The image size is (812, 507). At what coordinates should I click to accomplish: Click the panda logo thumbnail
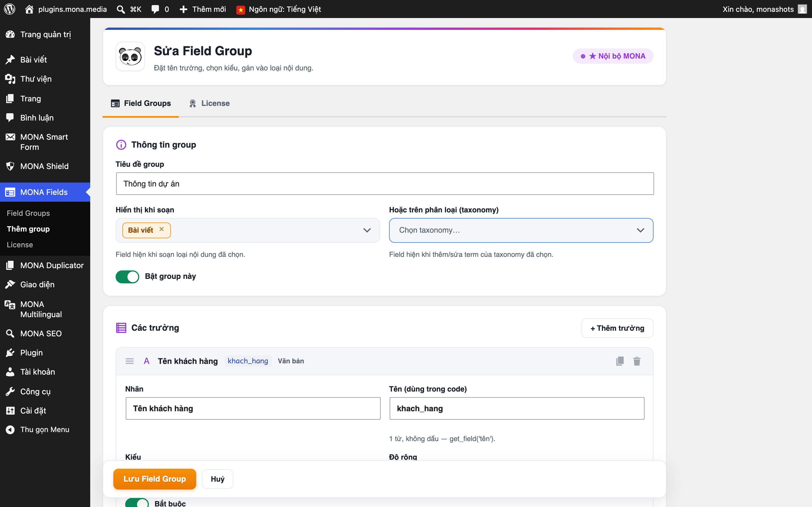[130, 56]
